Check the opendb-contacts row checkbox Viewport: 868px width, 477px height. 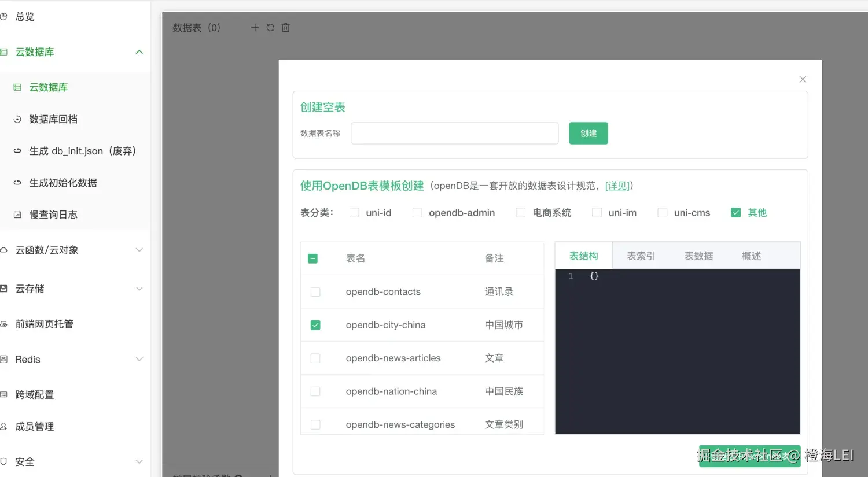click(315, 292)
